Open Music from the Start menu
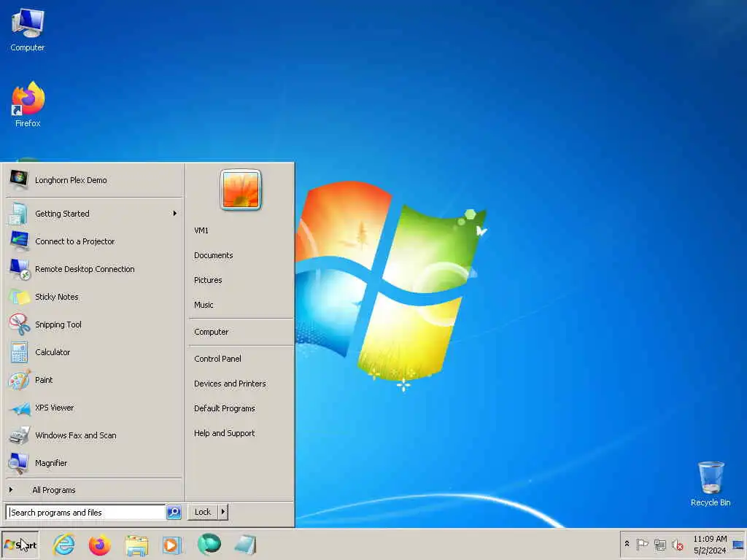Image resolution: width=747 pixels, height=560 pixels. pyautogui.click(x=204, y=305)
